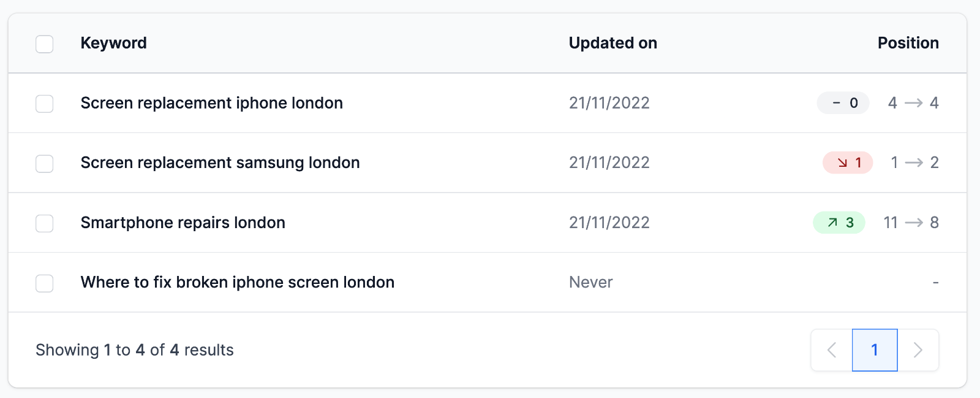This screenshot has width=980, height=398.
Task: Click the gray no-change 0 badge
Action: [x=843, y=103]
